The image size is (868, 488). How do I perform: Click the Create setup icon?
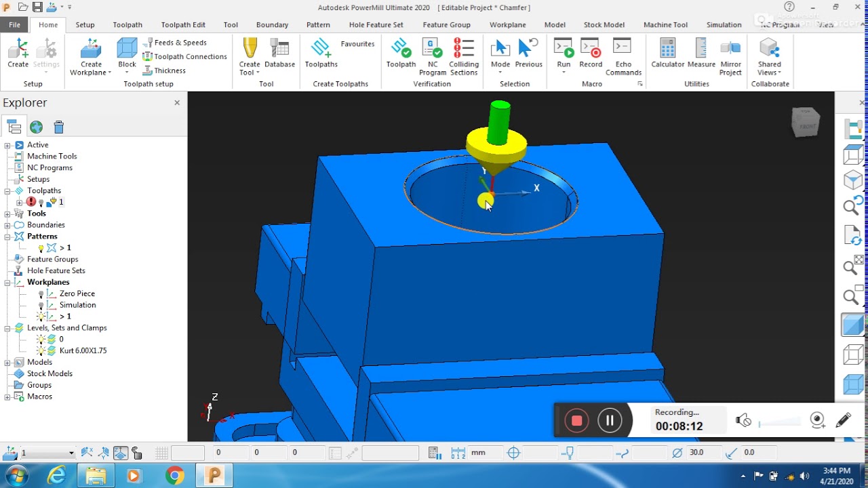coord(18,53)
